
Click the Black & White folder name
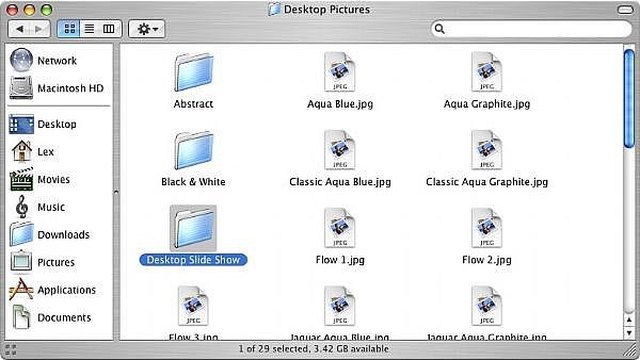tap(193, 182)
